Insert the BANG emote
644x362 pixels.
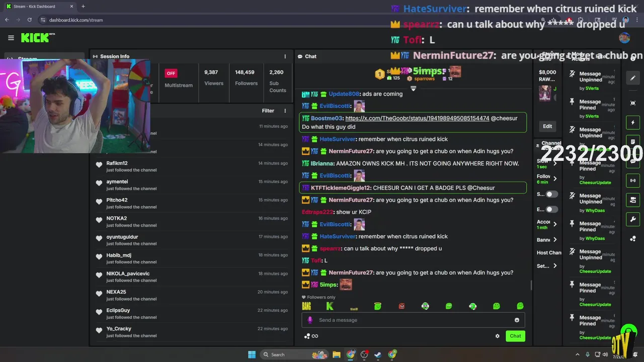point(306,306)
